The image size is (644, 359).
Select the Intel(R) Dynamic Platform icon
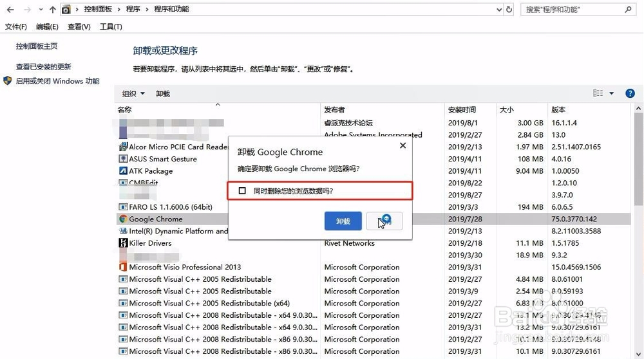pyautogui.click(x=123, y=231)
